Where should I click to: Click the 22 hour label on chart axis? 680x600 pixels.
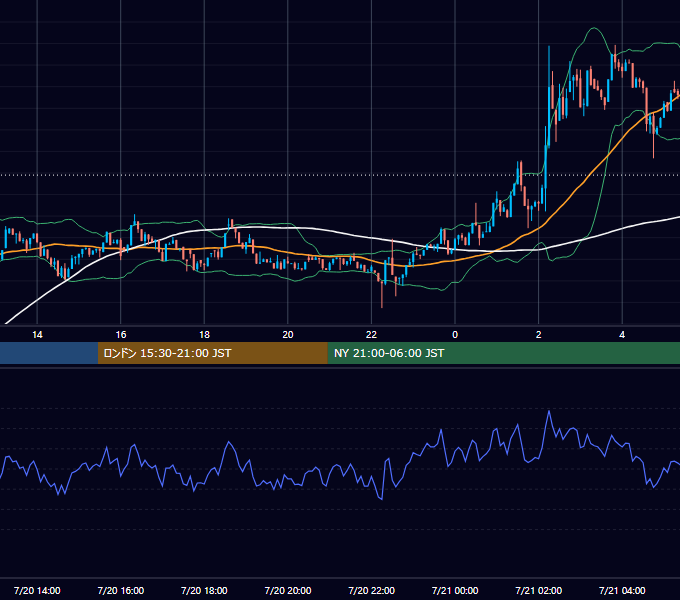coord(371,335)
